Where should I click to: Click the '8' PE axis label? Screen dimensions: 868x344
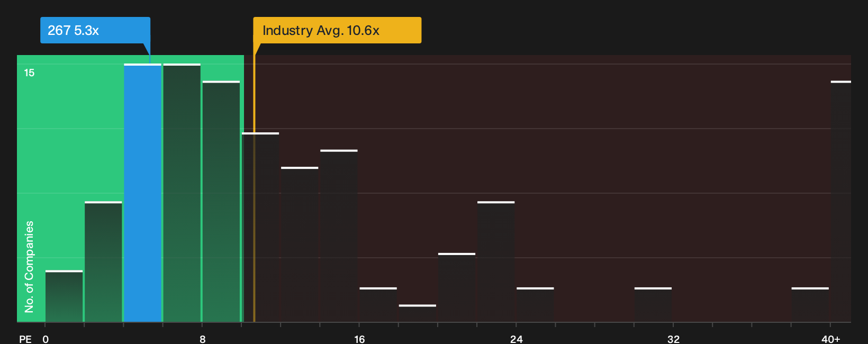[x=202, y=339]
